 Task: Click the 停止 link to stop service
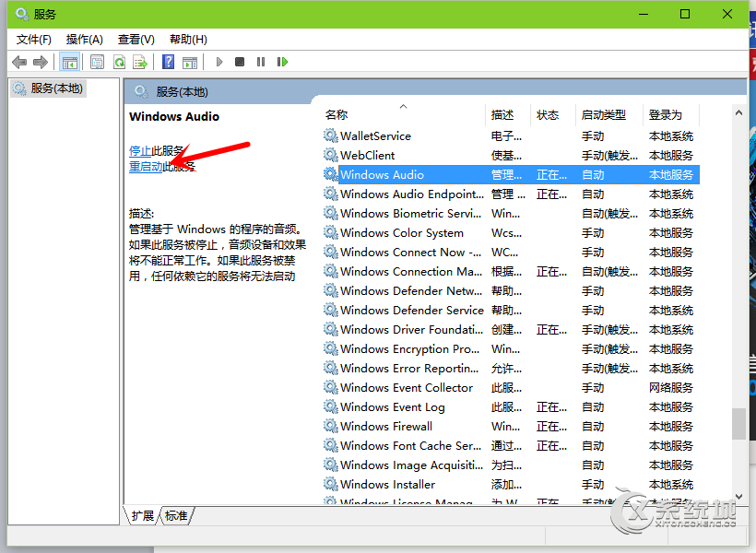140,151
